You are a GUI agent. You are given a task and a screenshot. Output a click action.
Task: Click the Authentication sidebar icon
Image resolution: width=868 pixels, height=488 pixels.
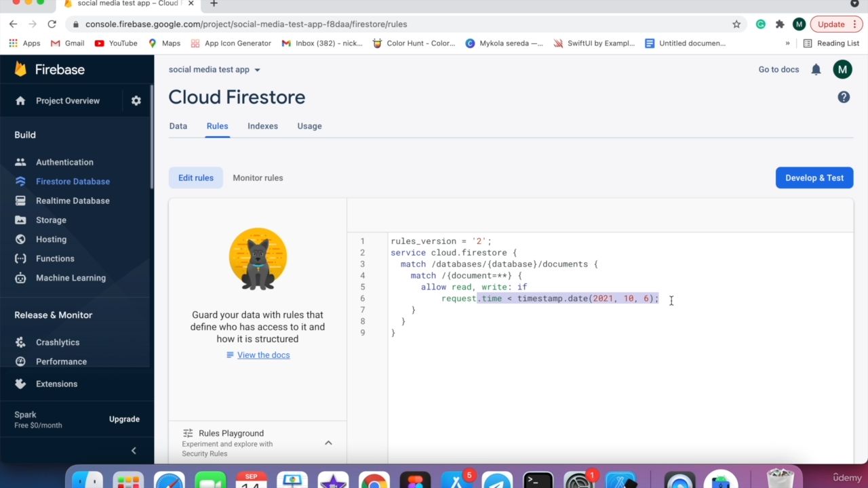(20, 162)
